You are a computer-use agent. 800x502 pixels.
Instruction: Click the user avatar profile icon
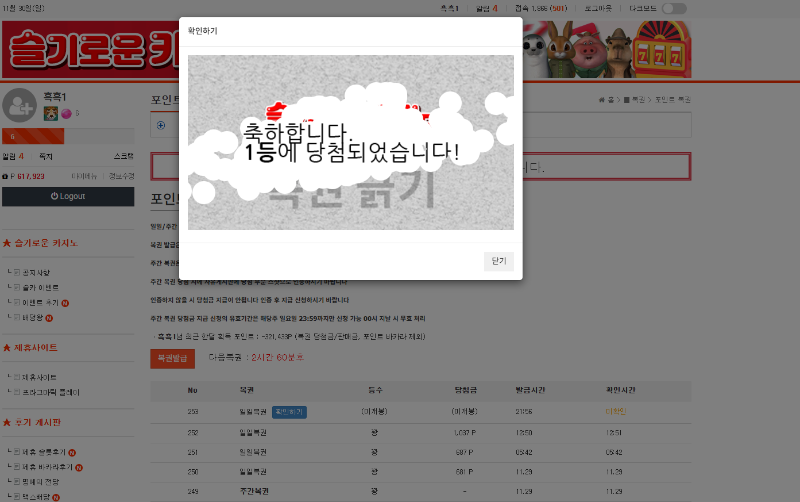pos(20,105)
